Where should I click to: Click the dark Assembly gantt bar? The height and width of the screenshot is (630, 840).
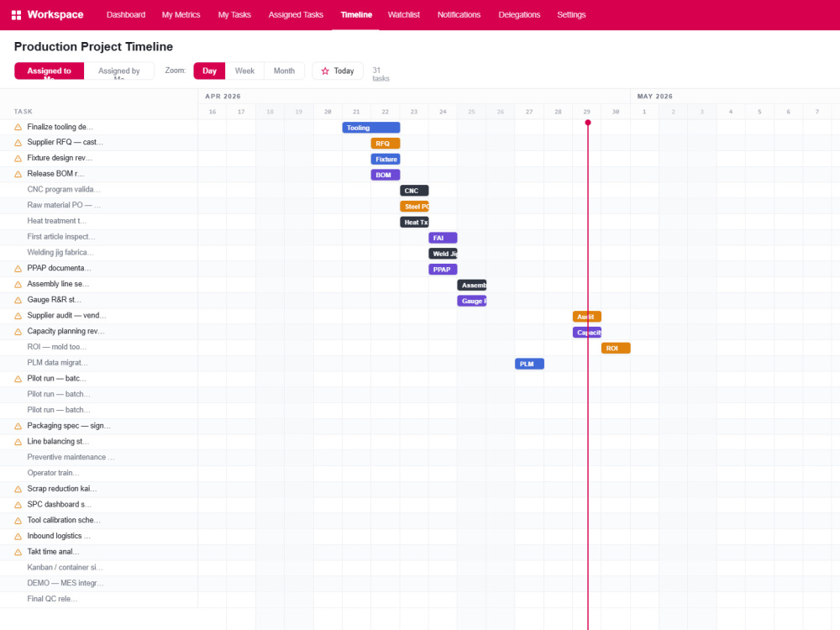[x=472, y=285]
